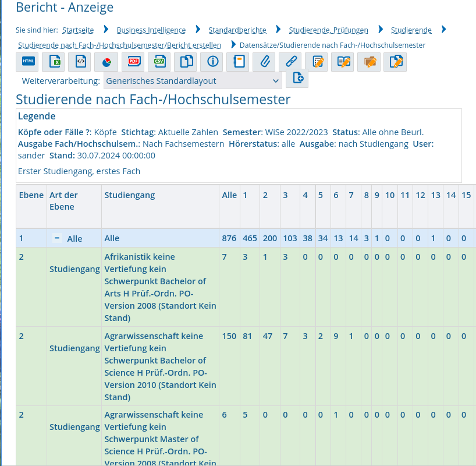The image size is (476, 466).
Task: Collapse the Alle row with the minus toggle
Action: 57,238
